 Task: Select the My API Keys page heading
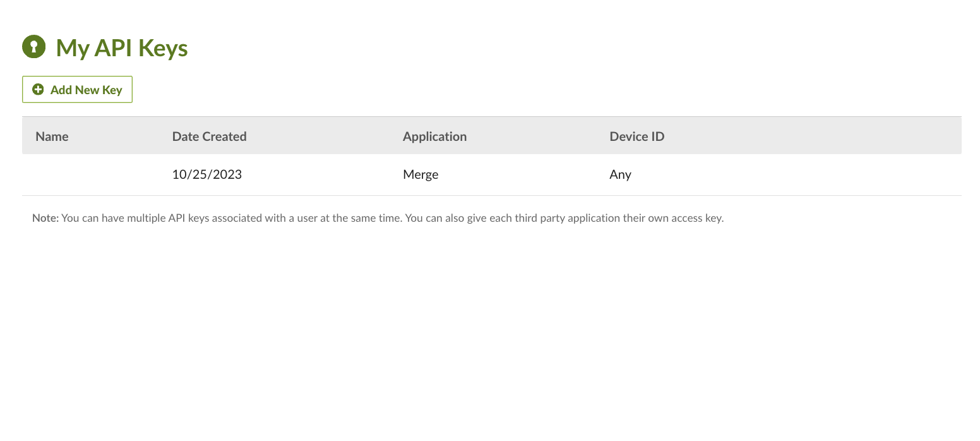click(x=122, y=48)
